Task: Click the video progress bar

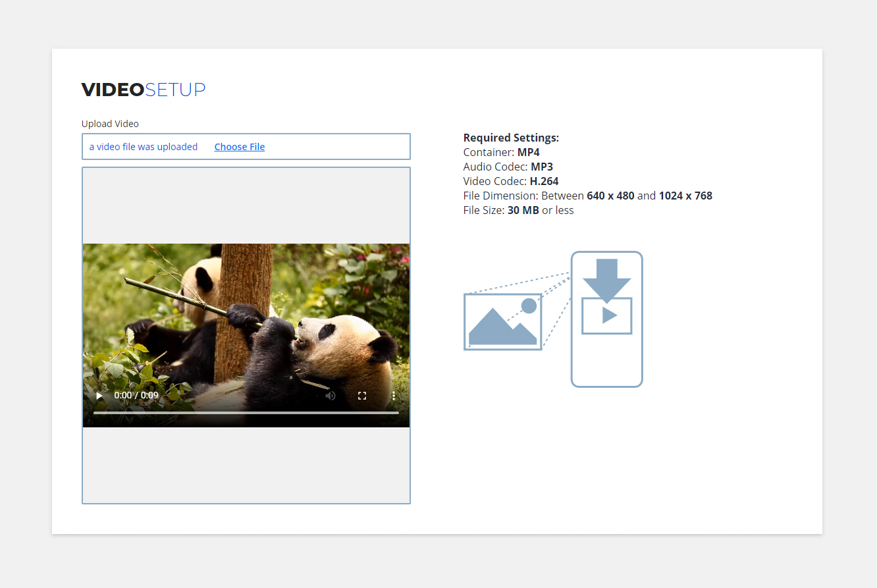Action: (x=246, y=413)
